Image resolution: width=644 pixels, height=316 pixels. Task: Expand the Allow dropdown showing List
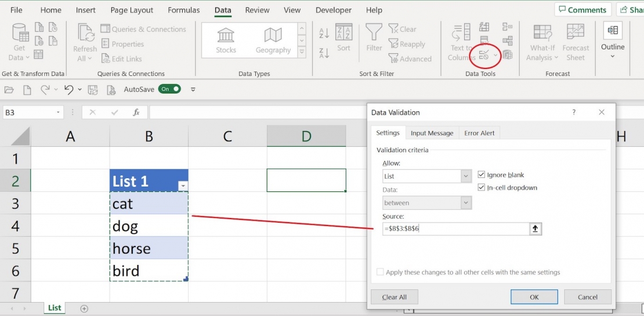pos(466,176)
